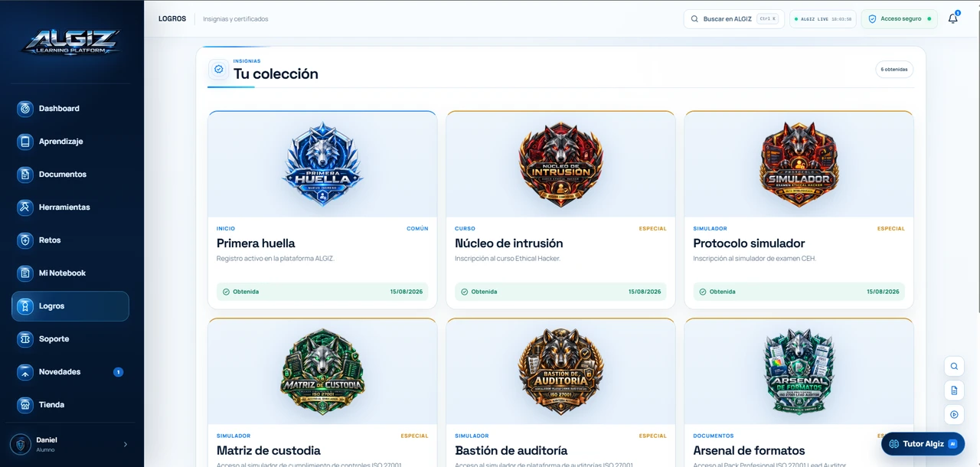Click the Obtenida check in Protocolo simulador
This screenshot has height=467, width=980.
[x=702, y=292]
